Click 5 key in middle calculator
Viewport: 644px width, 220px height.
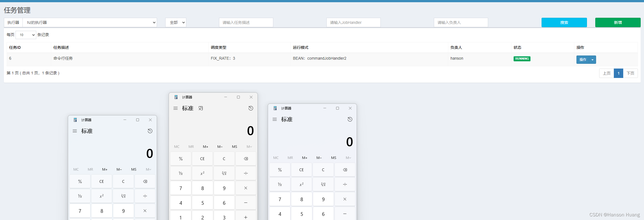(x=202, y=203)
